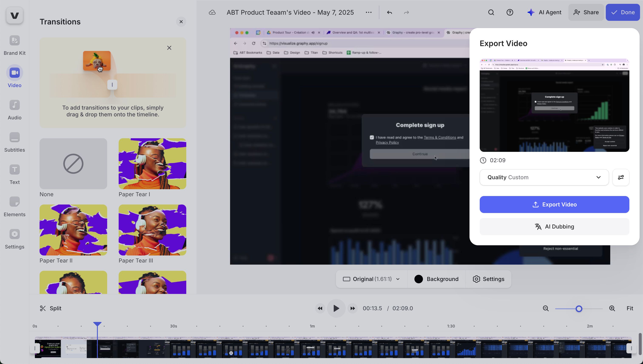Click the export video preview thumbnail
Image resolution: width=643 pixels, height=364 pixels.
point(554,105)
